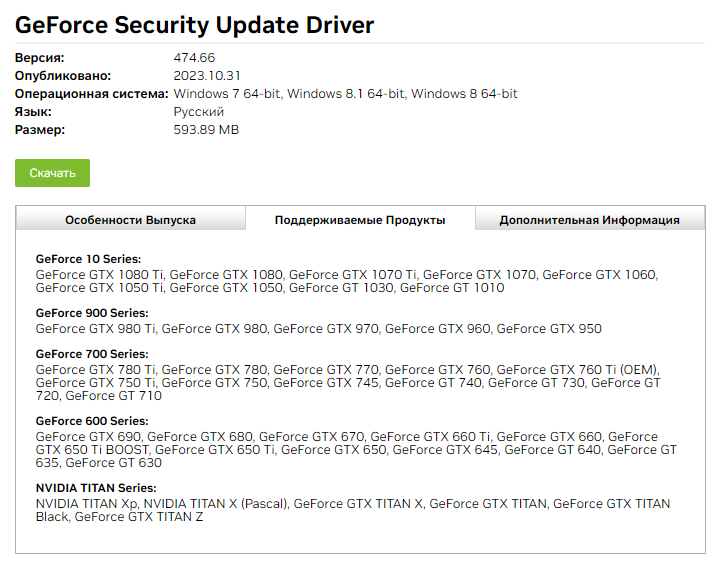Click the Размер: label
Screen dimensions: 721x567
(x=40, y=130)
